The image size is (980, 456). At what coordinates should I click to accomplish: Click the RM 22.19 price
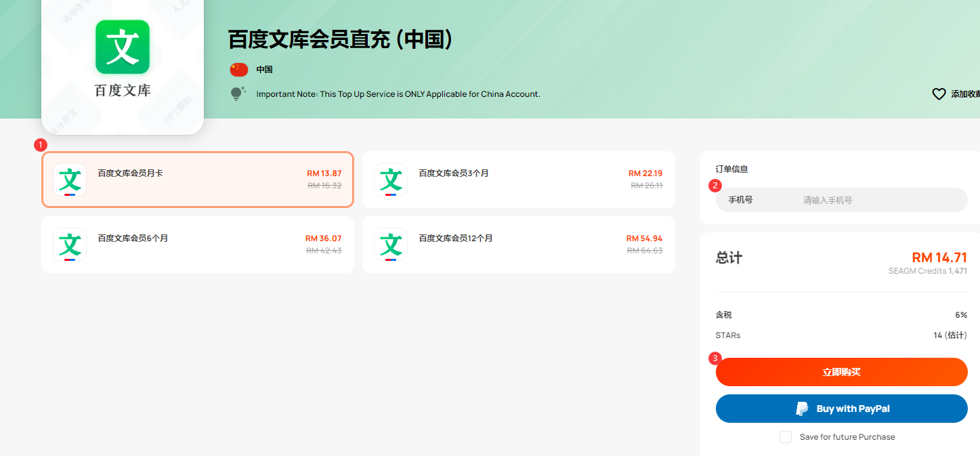click(645, 173)
